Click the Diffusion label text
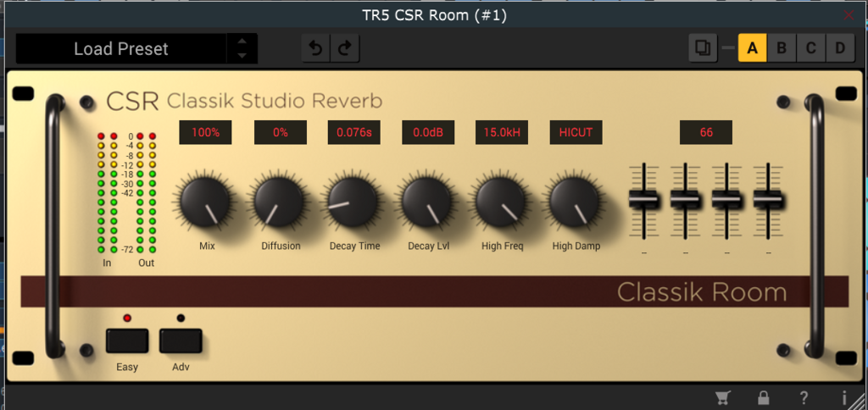This screenshot has width=868, height=410. coord(281,247)
